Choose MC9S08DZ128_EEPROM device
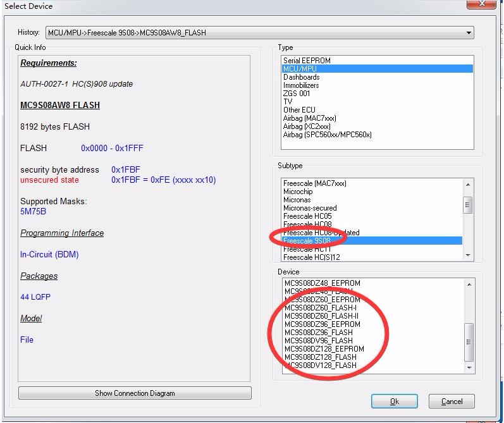504x423 pixels. coord(324,349)
